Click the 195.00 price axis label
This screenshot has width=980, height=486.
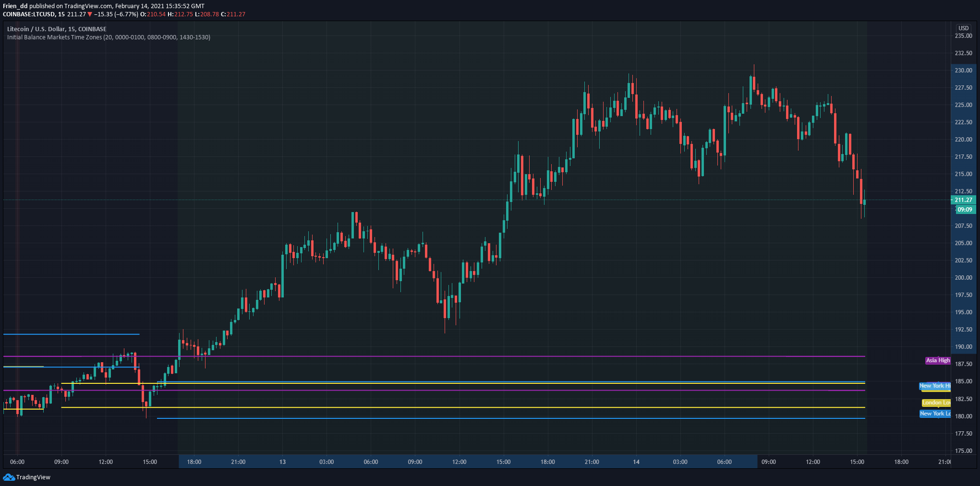964,312
